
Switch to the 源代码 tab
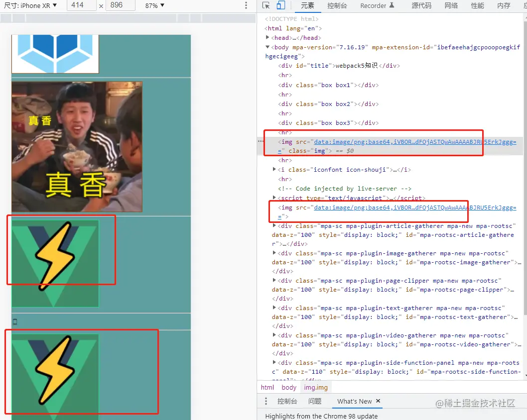pos(421,5)
